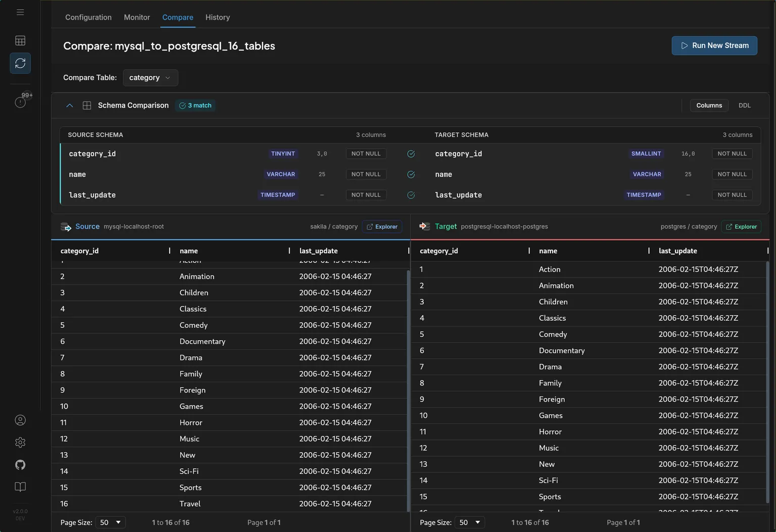Viewport: 776px width, 532px height.
Task: Open the Target Page Size dropdown
Action: tap(470, 522)
